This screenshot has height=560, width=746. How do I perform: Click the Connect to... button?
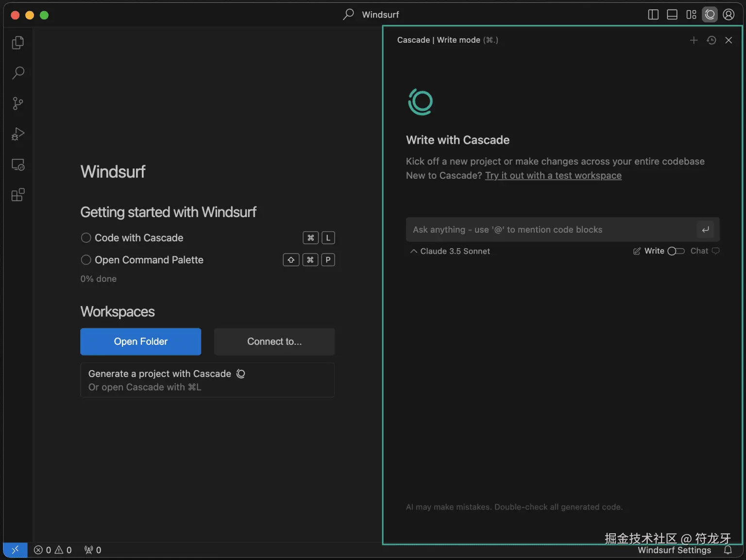pyautogui.click(x=274, y=341)
